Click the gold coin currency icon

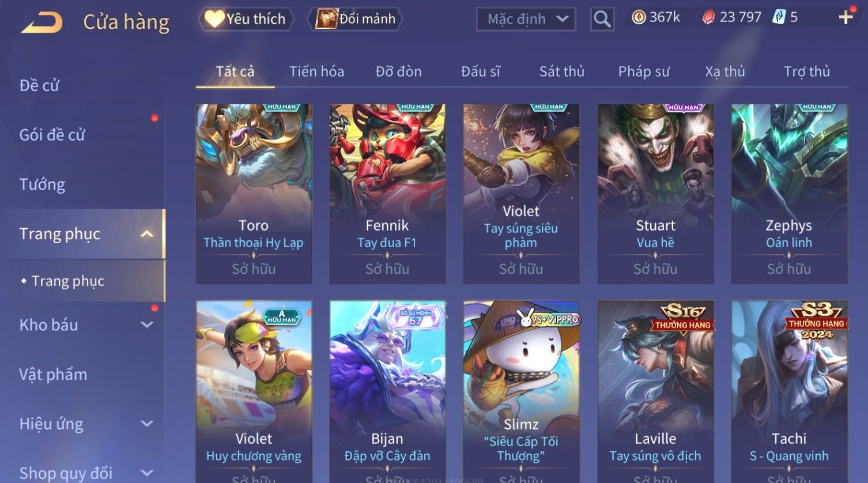click(x=639, y=17)
